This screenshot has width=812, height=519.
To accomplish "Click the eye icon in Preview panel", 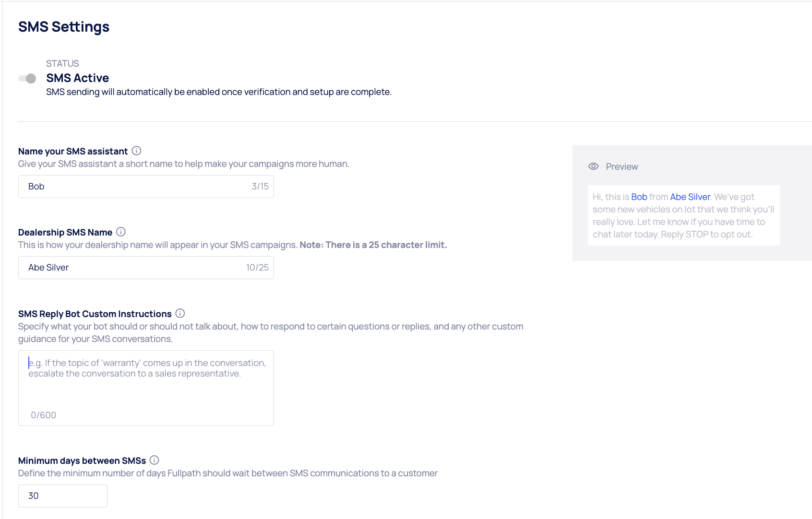I will 594,166.
